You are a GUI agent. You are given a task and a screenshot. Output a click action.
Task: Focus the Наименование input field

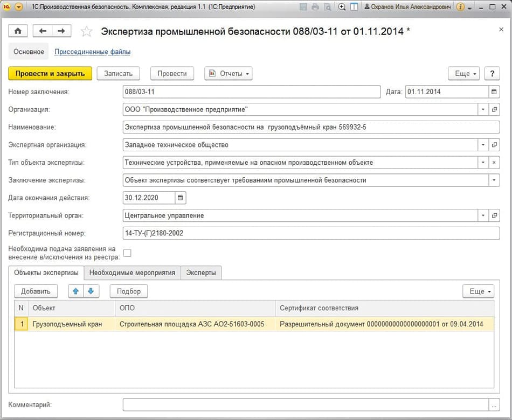311,127
